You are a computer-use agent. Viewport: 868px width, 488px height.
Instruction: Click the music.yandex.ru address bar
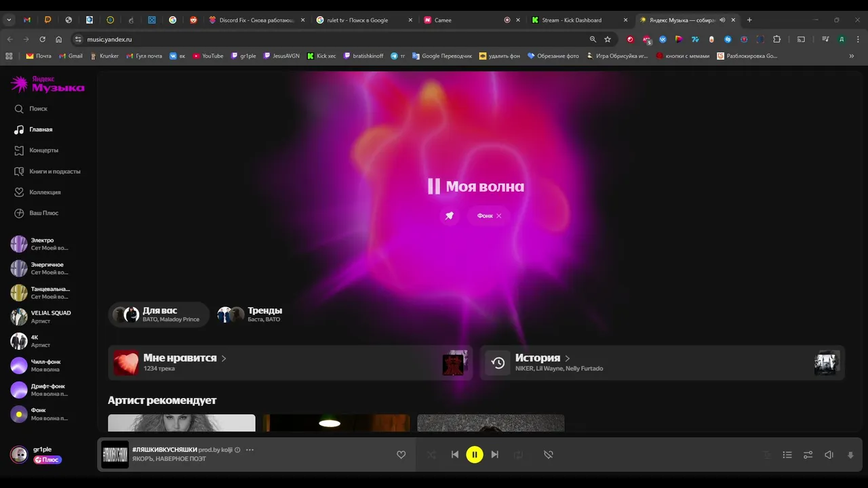332,39
